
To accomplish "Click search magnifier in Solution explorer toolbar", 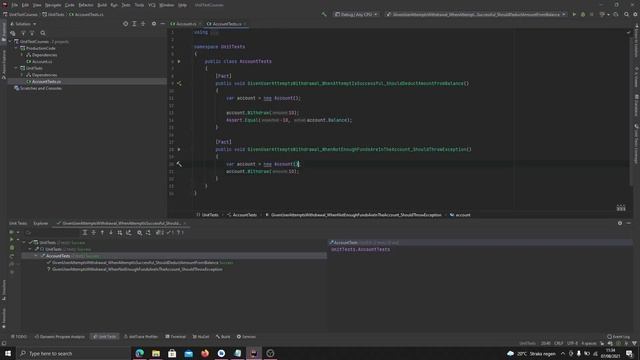I will tap(43, 33).
